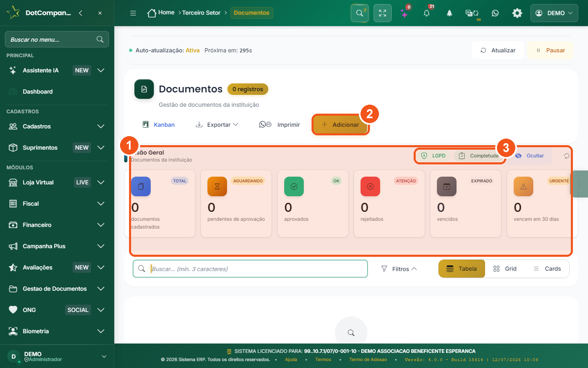Image resolution: width=588 pixels, height=368 pixels.
Task: Expand the Campanha Plus menu chevron
Action: pos(101,246)
